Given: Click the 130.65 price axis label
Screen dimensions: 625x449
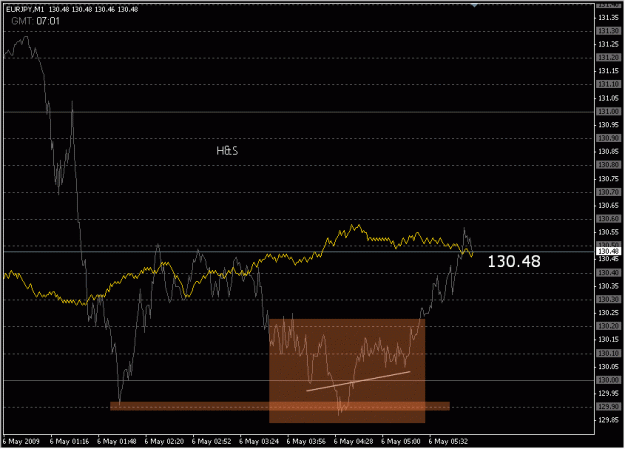Looking at the screenshot, I should (x=608, y=205).
